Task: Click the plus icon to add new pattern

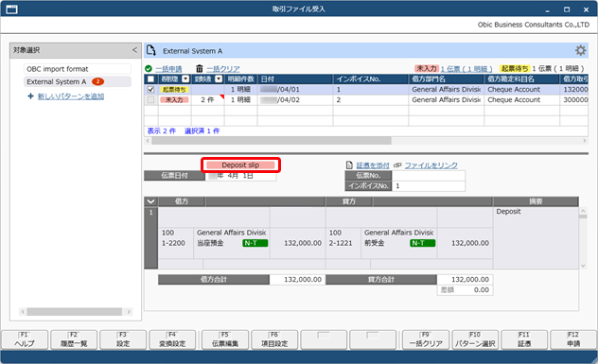Action: pos(30,96)
